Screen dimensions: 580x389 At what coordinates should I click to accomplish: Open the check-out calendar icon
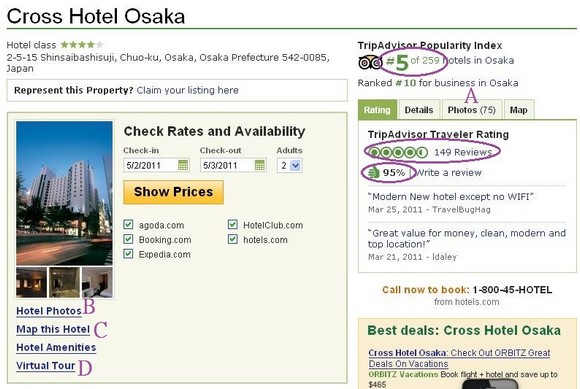tap(260, 165)
